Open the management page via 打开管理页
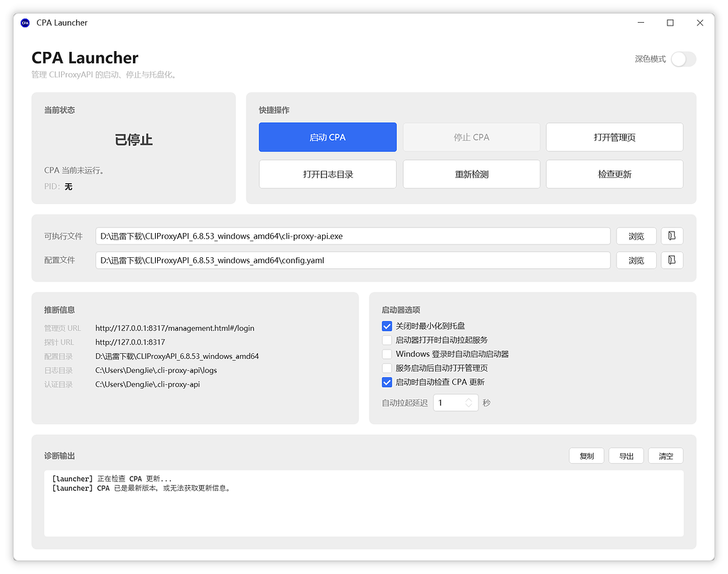The height and width of the screenshot is (574, 728). (615, 137)
